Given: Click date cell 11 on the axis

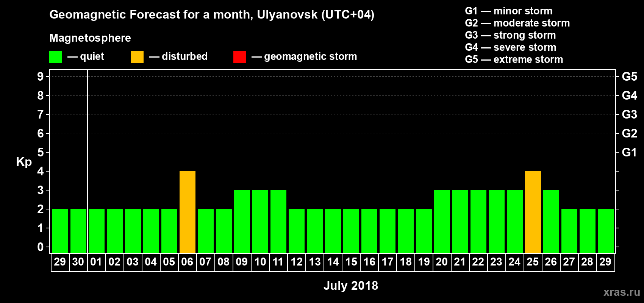Looking at the screenshot, I should point(278,262).
